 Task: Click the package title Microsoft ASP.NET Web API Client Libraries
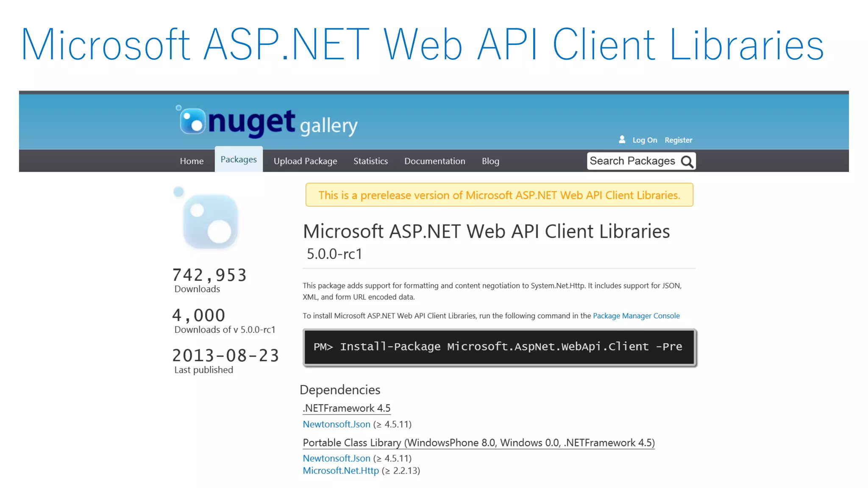click(x=487, y=231)
